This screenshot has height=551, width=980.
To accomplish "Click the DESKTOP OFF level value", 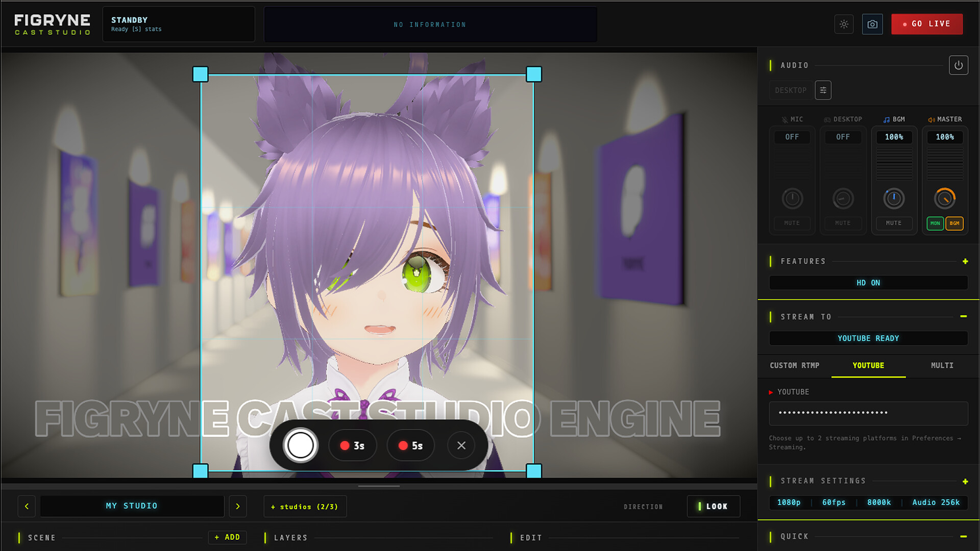I will (x=843, y=137).
